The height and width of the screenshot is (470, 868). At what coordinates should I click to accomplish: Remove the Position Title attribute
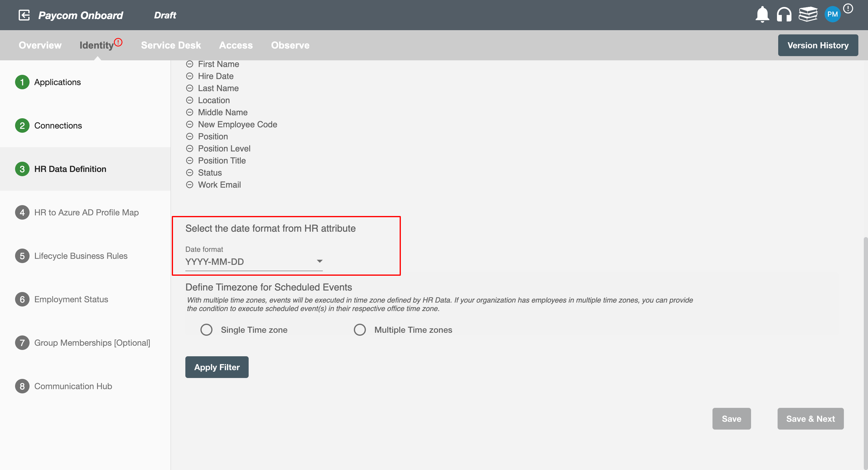click(x=190, y=161)
